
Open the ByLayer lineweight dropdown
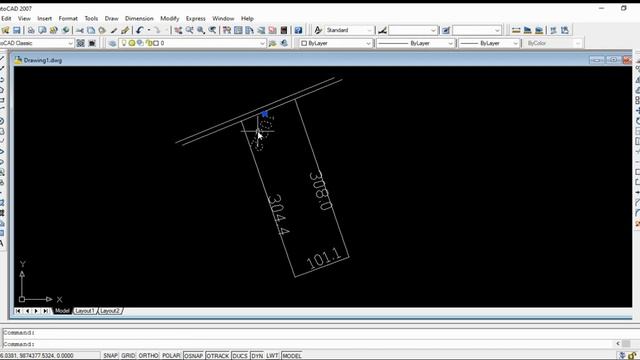489,43
